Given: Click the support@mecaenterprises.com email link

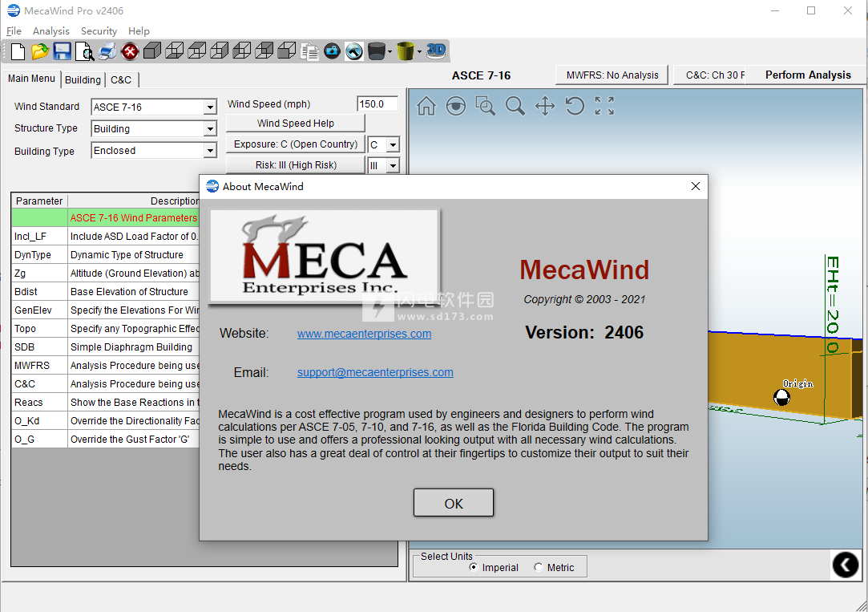Looking at the screenshot, I should [x=375, y=373].
